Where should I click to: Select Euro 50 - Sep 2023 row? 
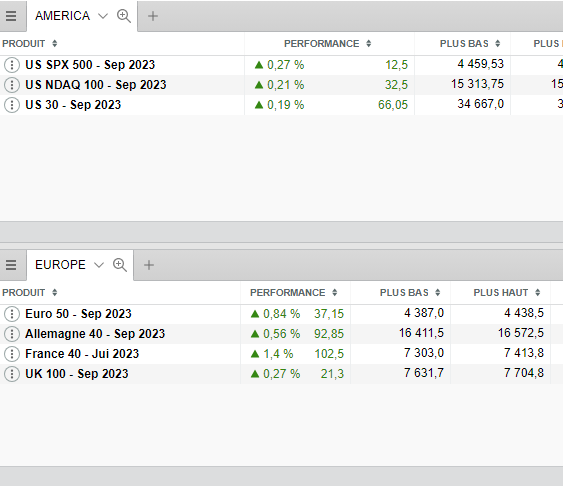click(x=282, y=314)
